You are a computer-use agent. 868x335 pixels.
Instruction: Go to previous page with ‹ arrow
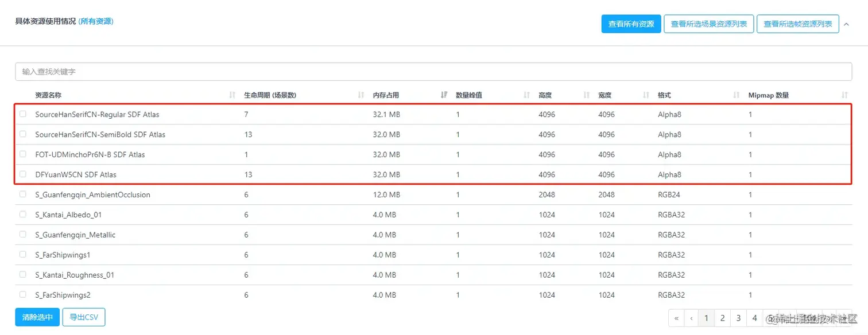(692, 318)
